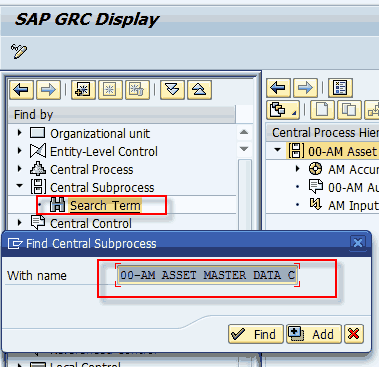
Task: Click 00-AM Au speech bubble icon
Action: pos(316,187)
